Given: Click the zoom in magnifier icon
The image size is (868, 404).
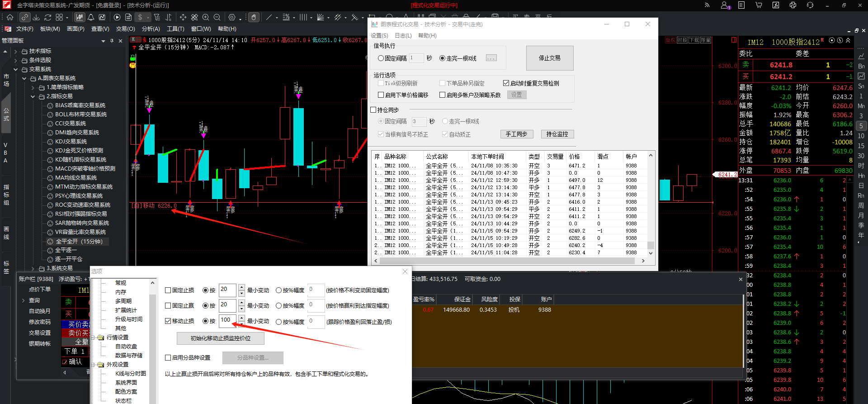Looking at the screenshot, I should click(x=206, y=17).
